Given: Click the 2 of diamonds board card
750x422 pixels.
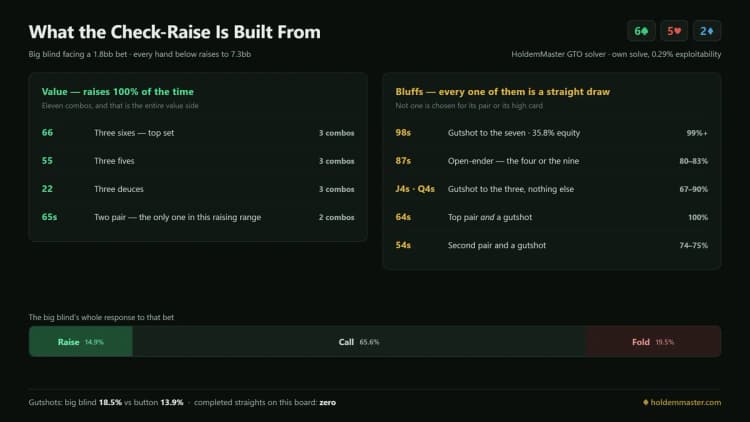Looking at the screenshot, I should pos(707,31).
